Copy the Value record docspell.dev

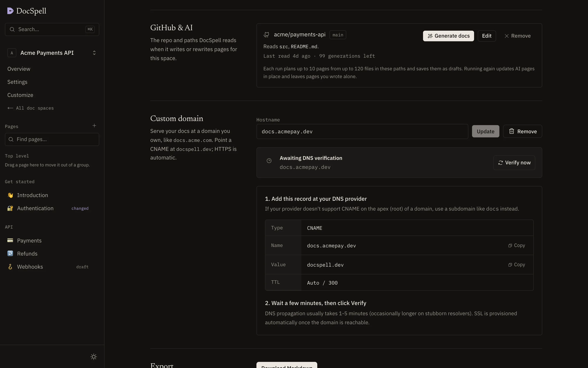[x=517, y=265]
